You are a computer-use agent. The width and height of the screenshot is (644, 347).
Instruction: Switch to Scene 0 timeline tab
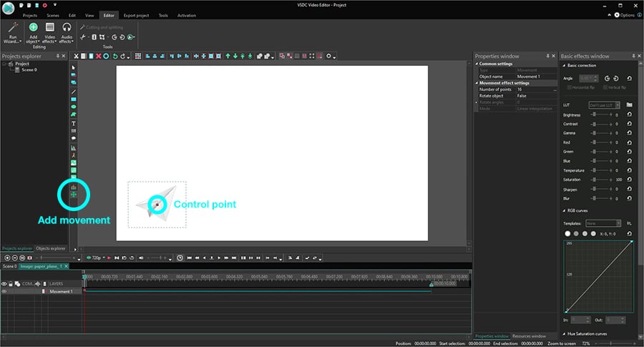pos(9,267)
